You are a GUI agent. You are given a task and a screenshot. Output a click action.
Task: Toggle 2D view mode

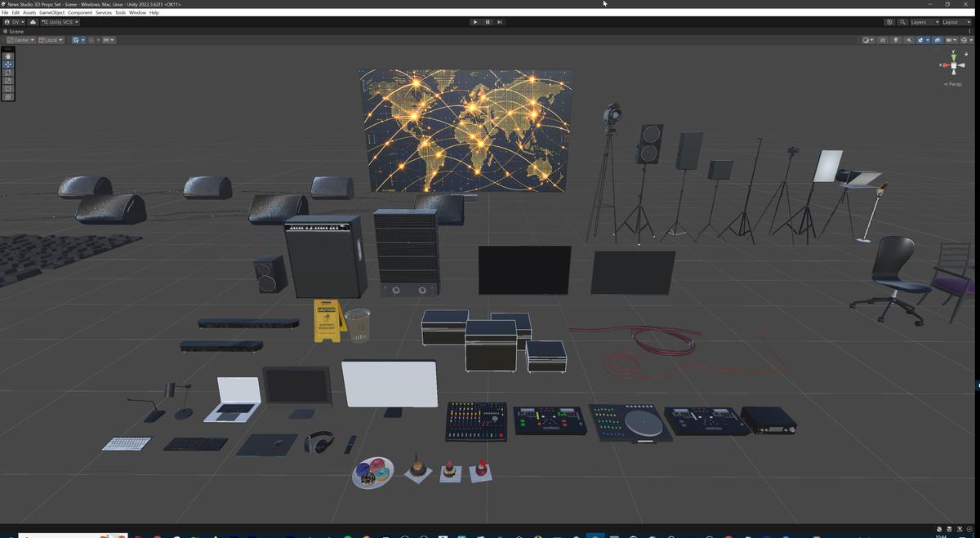[882, 40]
